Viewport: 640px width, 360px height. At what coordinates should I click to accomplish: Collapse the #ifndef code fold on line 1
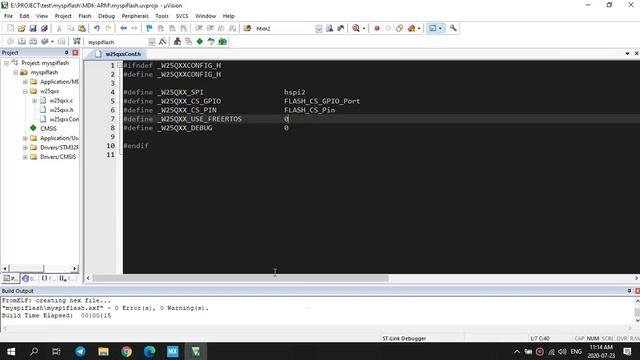[120, 65]
